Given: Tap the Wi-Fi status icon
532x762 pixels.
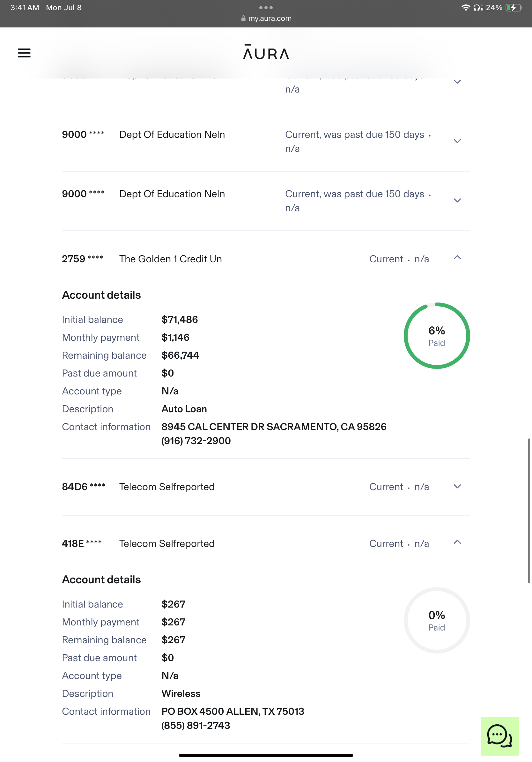Looking at the screenshot, I should [466, 8].
